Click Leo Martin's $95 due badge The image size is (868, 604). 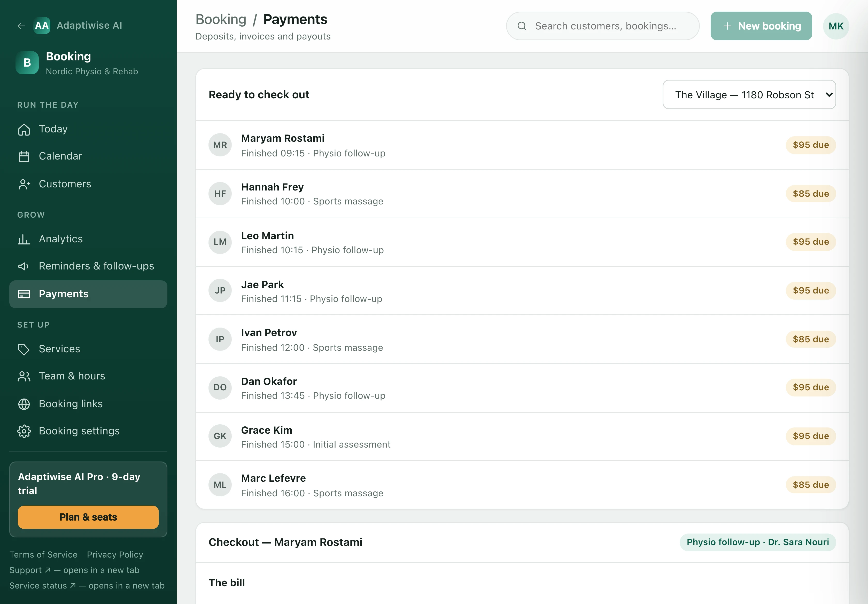point(811,242)
